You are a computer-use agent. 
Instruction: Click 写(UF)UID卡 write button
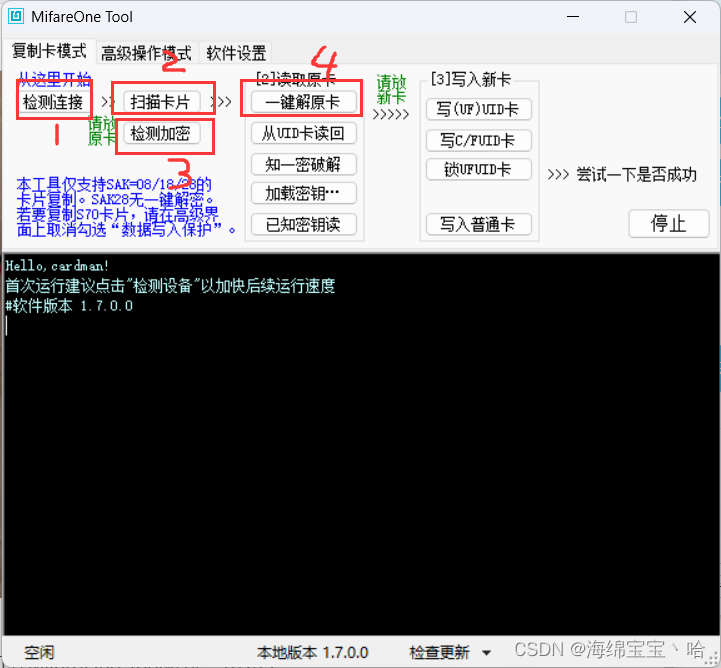pos(479,109)
